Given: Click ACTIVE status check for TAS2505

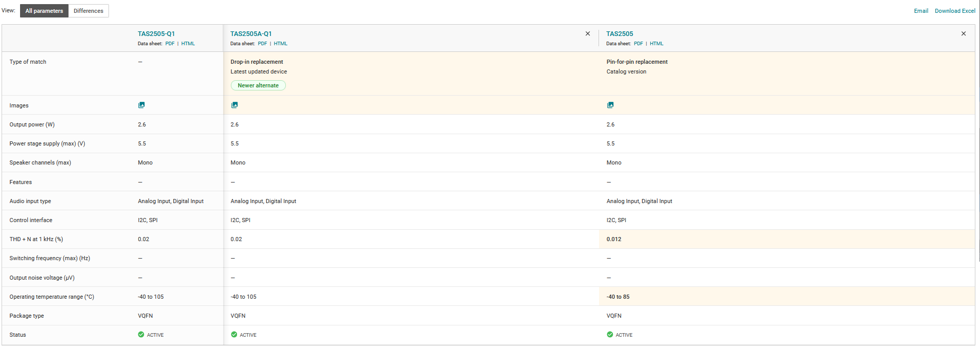Looking at the screenshot, I should tap(610, 334).
